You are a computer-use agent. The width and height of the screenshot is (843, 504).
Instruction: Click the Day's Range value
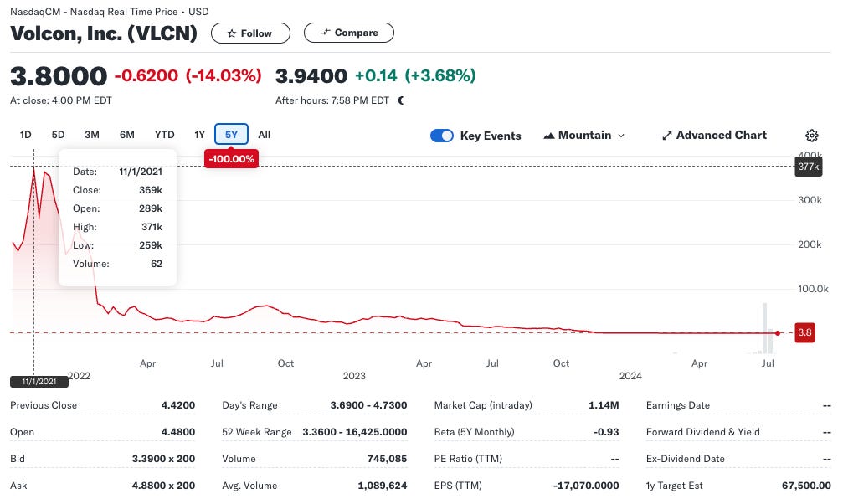368,405
